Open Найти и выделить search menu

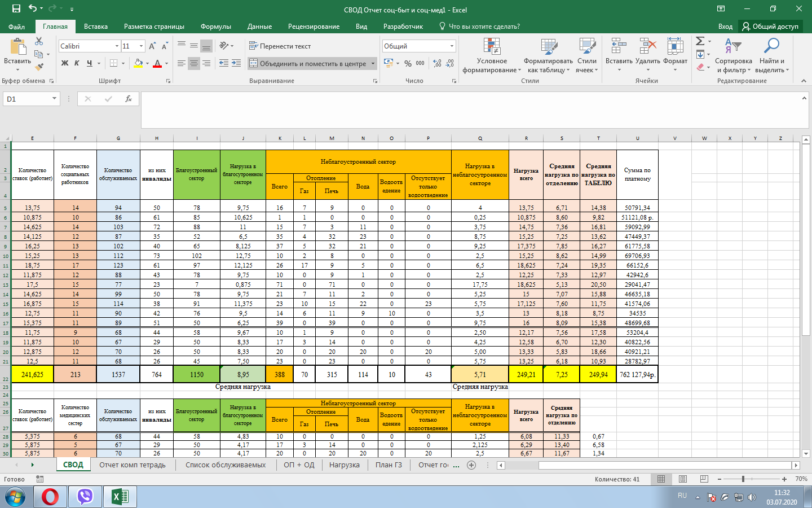[x=772, y=55]
